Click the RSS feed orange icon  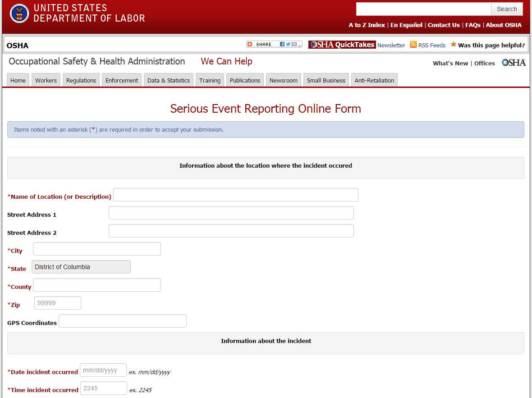pos(413,45)
